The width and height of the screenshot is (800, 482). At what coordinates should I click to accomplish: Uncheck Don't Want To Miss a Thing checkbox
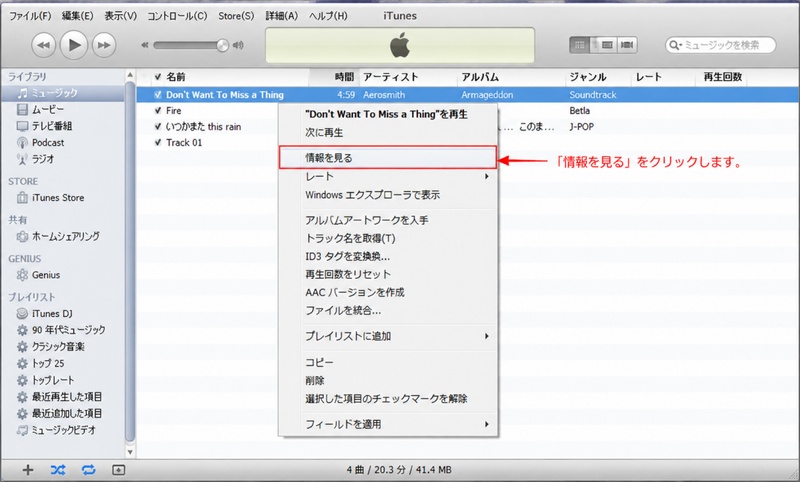coord(158,94)
